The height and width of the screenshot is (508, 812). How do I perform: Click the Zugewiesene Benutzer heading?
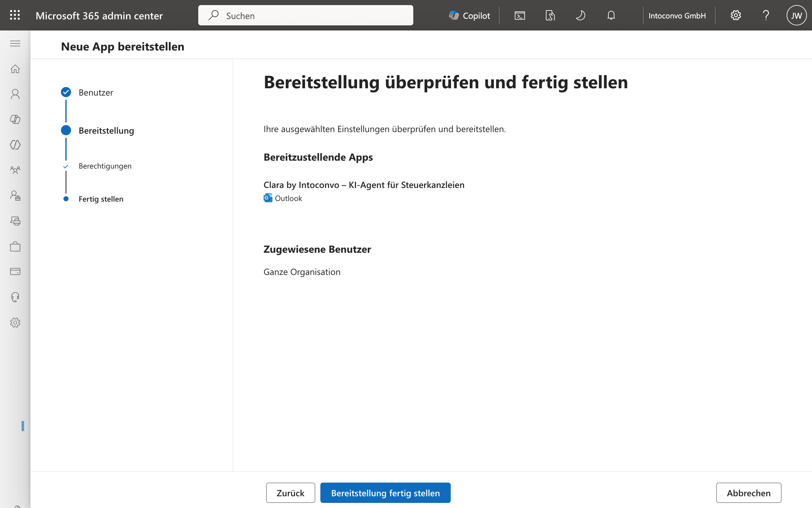(x=317, y=249)
